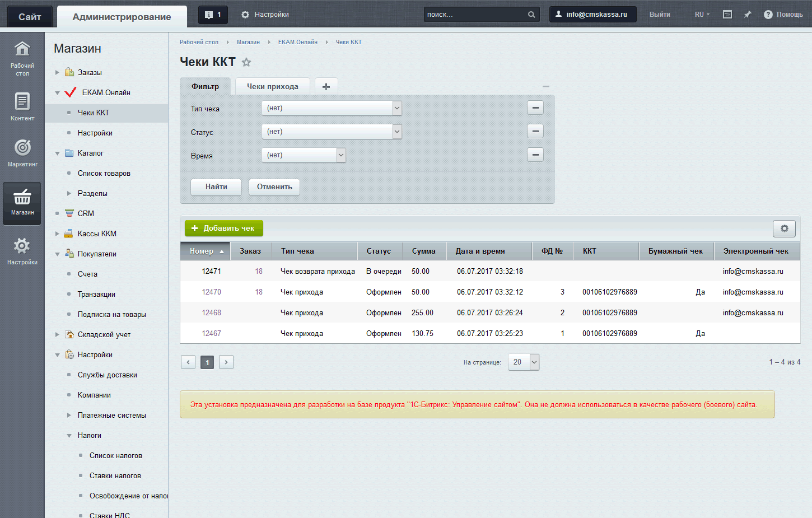Remove the Статус filter field
812x518 pixels.
point(535,131)
